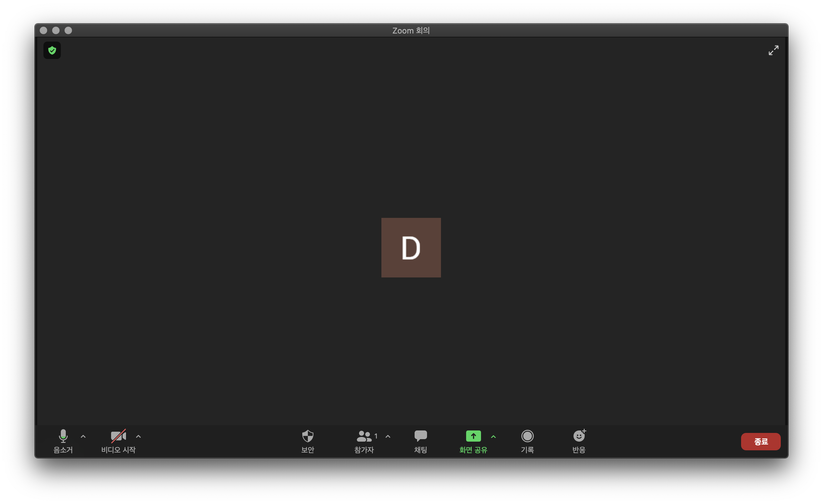This screenshot has height=504, width=823.
Task: Open share options arrow beside 화면 공유
Action: pos(493,436)
